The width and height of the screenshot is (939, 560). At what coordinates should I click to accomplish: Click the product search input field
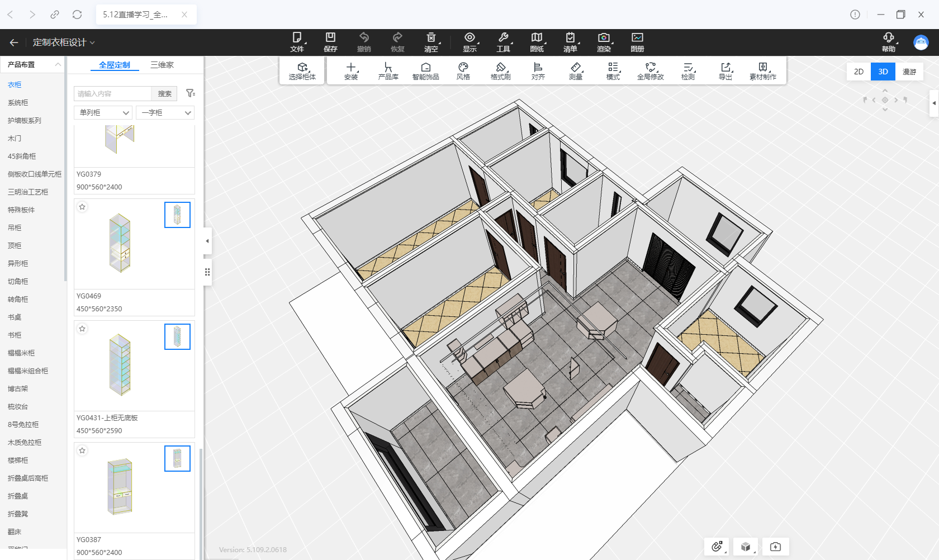[113, 94]
